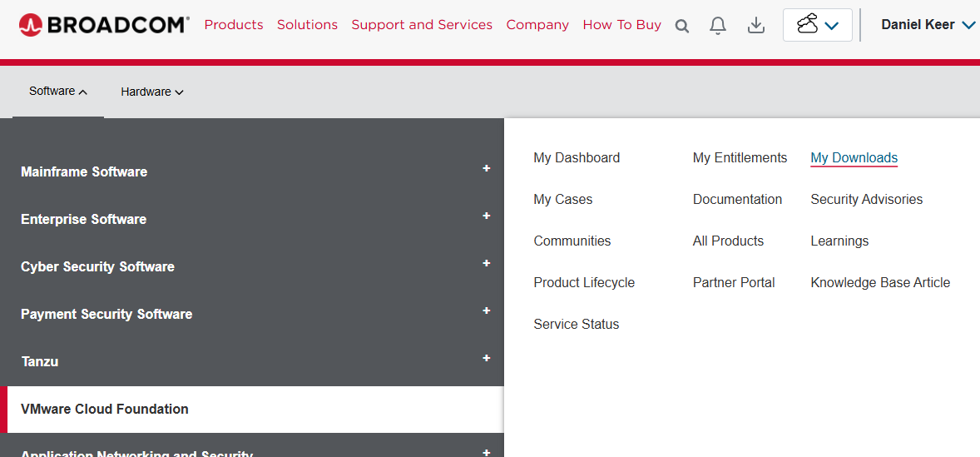The width and height of the screenshot is (980, 457).
Task: Open the cloud selector dropdown
Action: tap(818, 25)
